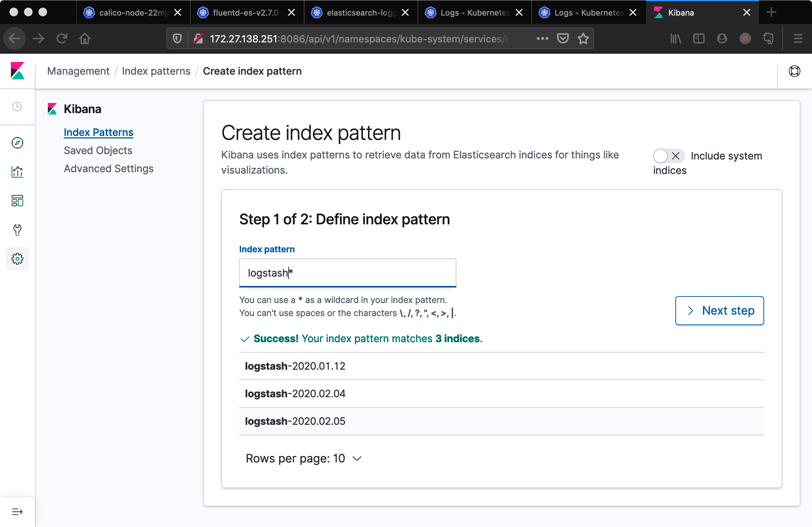This screenshot has width=812, height=527.
Task: Expand Rows per page dropdown
Action: (x=304, y=458)
